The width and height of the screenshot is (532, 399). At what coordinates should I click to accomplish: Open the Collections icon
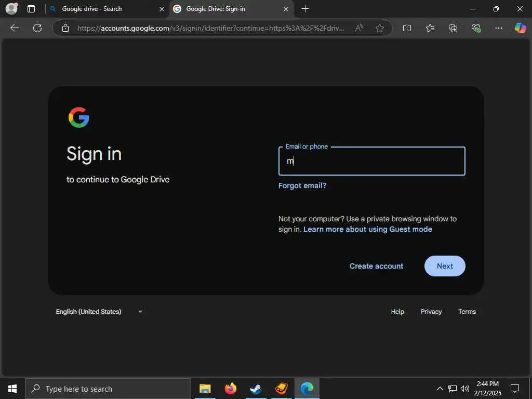pyautogui.click(x=453, y=28)
